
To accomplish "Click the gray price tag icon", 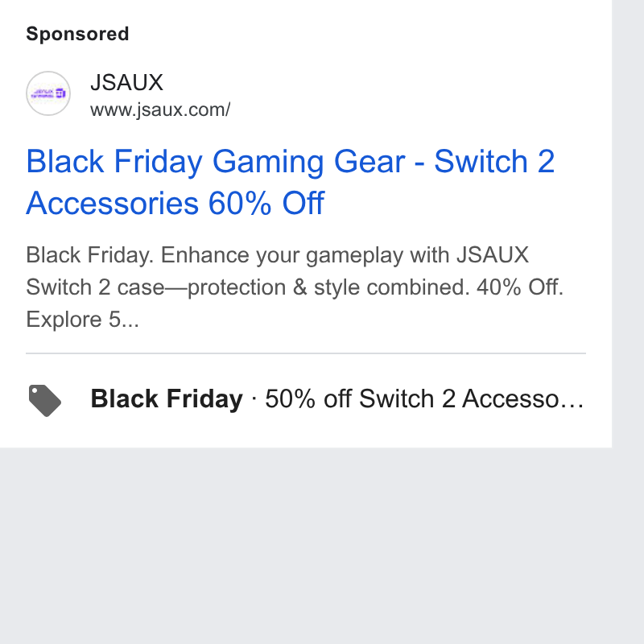I will [45, 400].
